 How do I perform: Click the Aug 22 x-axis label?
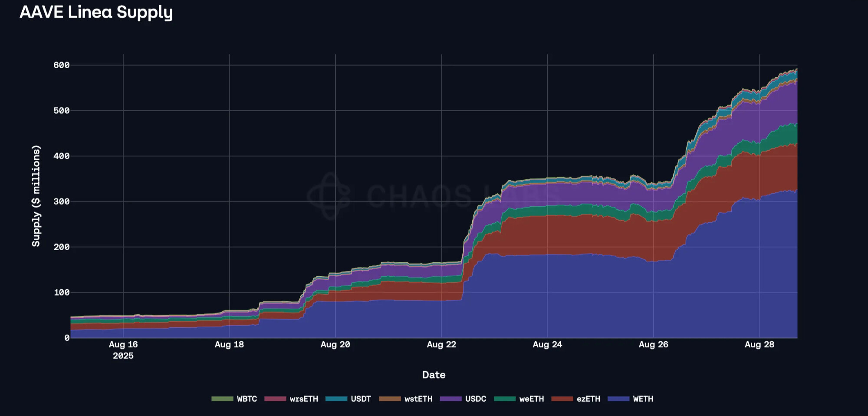coord(441,344)
